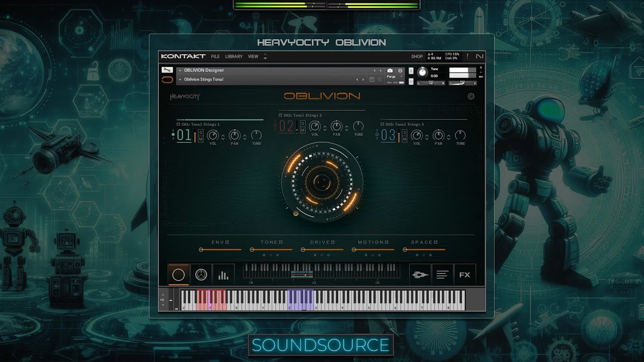
Task: Go to next instrument beside OBLIVION Designer
Action: [381, 70]
